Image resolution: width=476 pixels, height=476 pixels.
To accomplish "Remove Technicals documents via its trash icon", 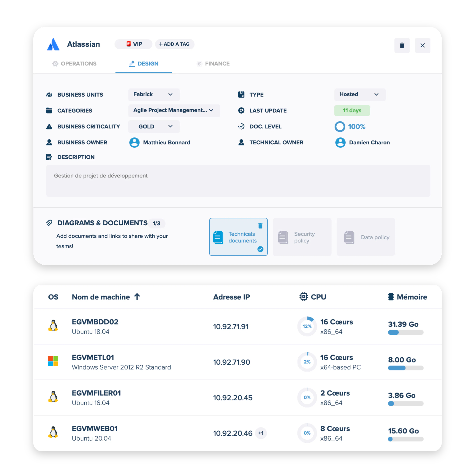I will pos(260,226).
